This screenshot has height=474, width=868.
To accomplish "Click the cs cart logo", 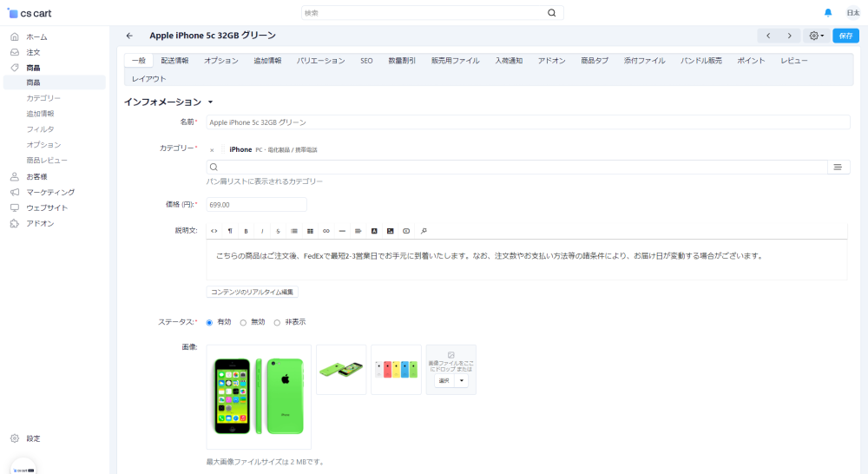I will 30,13.
